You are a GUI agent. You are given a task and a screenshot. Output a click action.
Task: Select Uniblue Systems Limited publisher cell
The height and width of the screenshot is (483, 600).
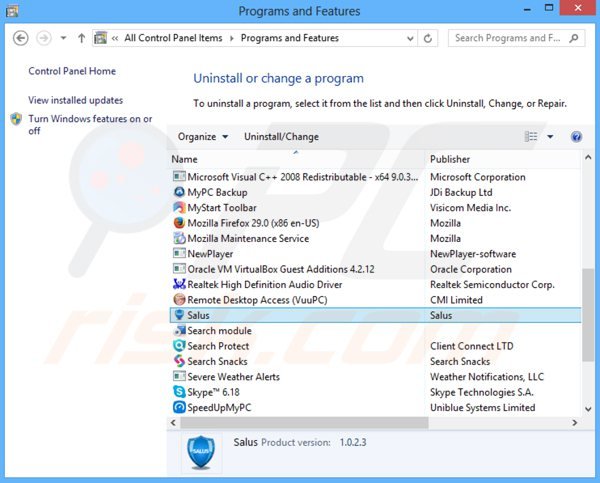(483, 408)
